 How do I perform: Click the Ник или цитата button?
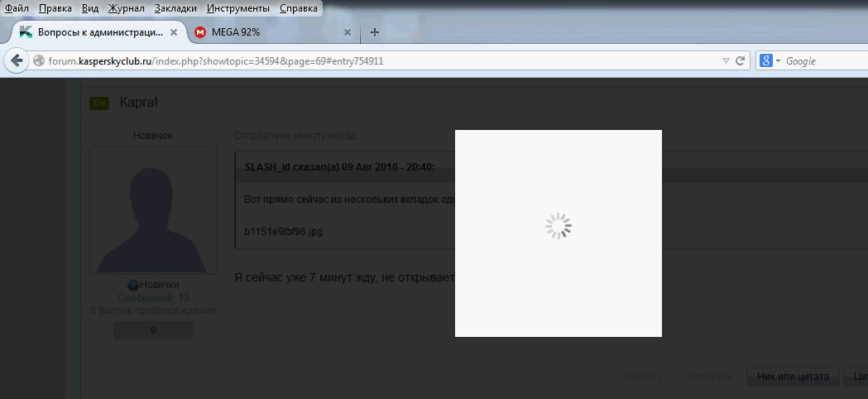coord(793,377)
